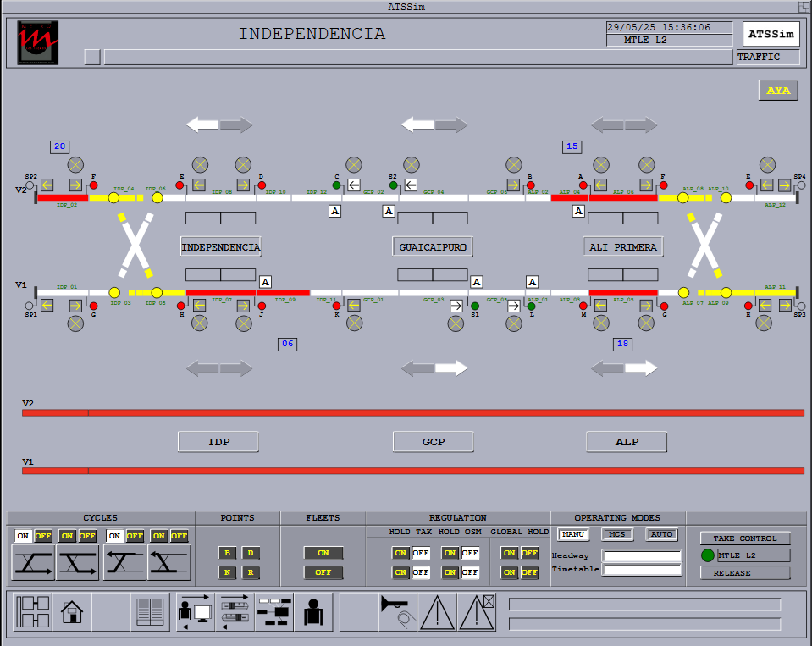Click the AYA button
Screen dimensions: 812x646
coord(776,90)
